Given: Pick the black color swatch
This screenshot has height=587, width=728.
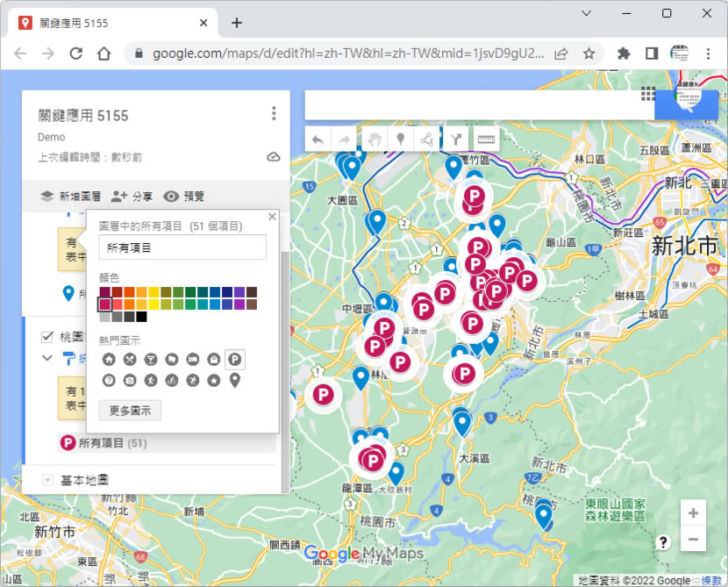Looking at the screenshot, I should coord(141,317).
